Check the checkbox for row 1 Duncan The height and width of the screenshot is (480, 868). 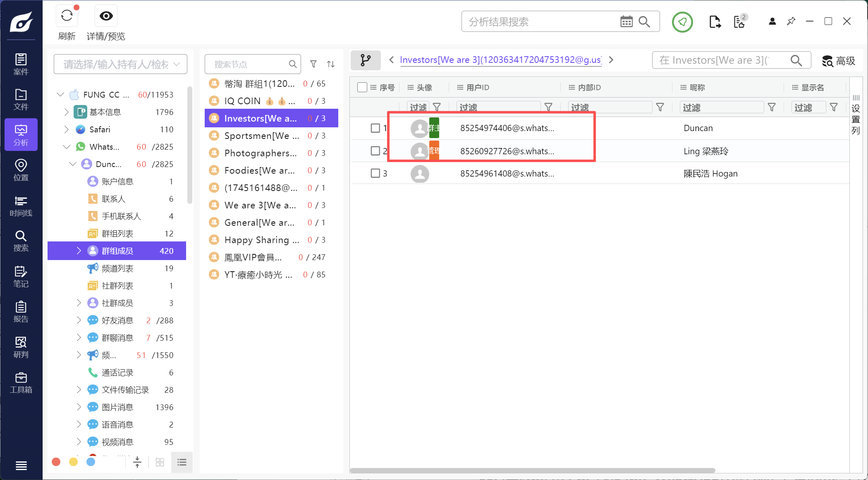click(375, 128)
